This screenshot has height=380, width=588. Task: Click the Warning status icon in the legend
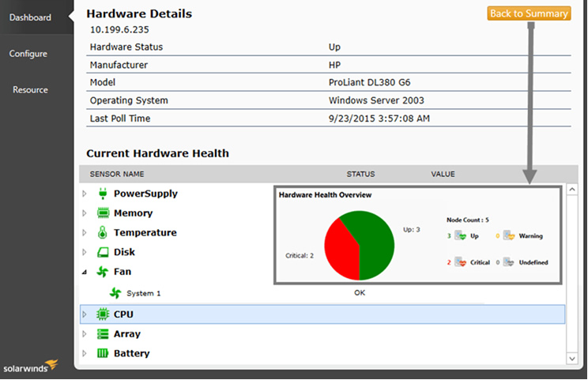509,235
